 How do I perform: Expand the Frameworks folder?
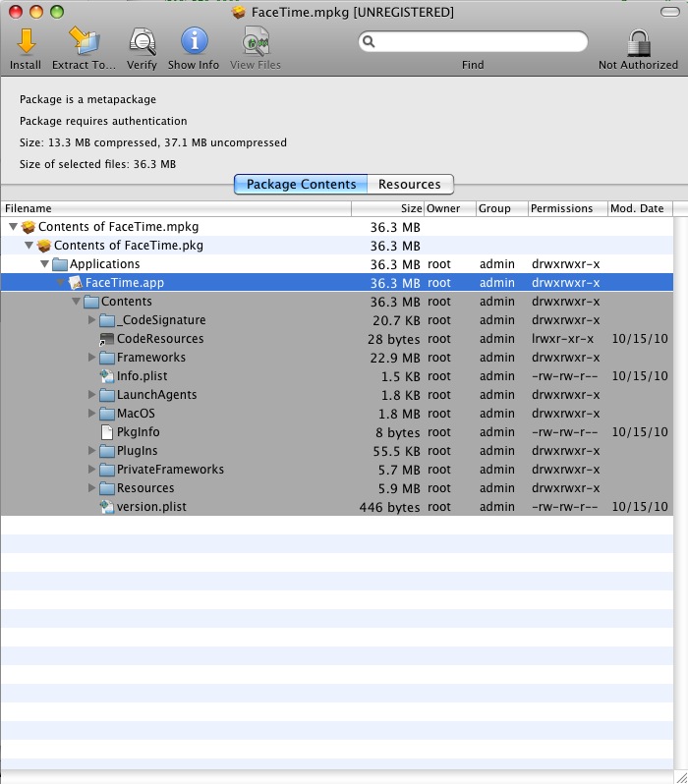[x=91, y=357]
